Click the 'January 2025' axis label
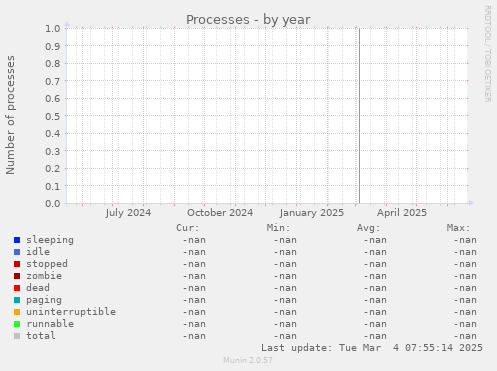The height and width of the screenshot is (371, 497). (x=312, y=213)
